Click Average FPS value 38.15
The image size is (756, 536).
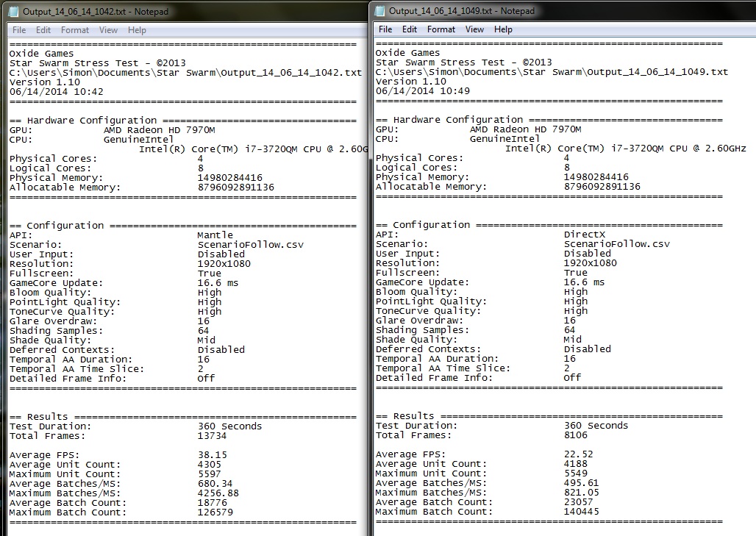(x=212, y=455)
